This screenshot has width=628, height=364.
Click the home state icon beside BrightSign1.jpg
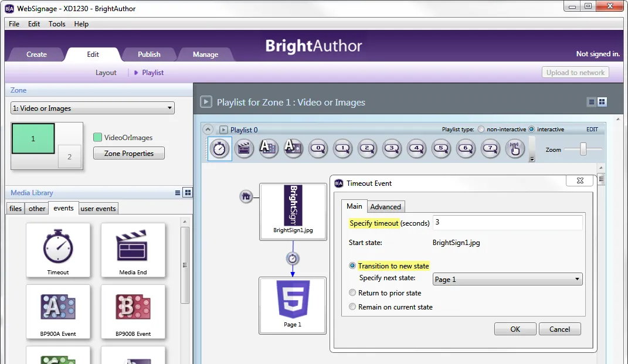[246, 196]
